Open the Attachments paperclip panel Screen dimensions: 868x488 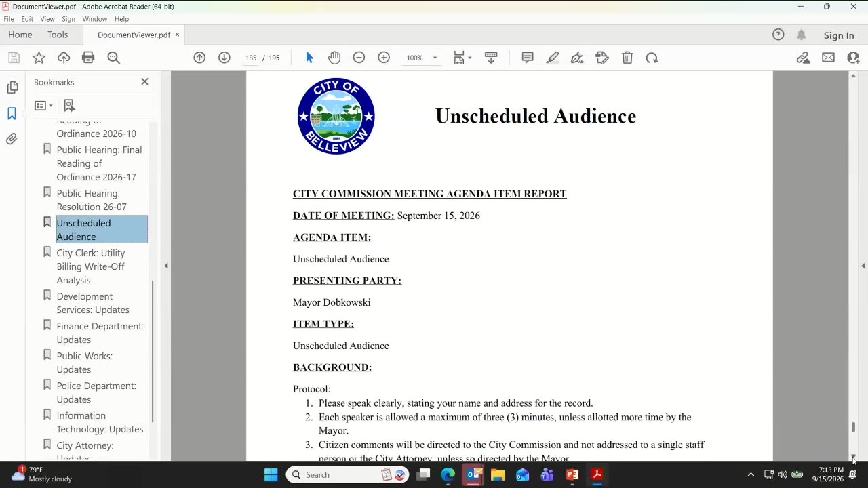click(12, 139)
